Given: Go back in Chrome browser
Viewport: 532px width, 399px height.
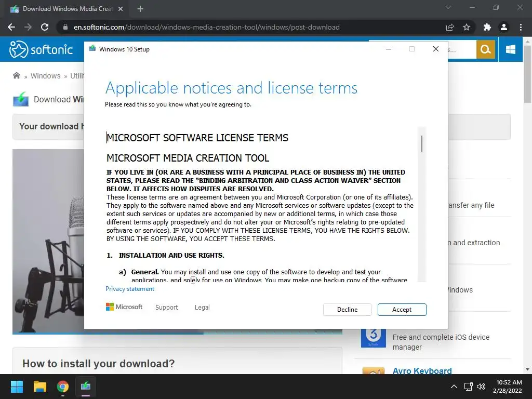Looking at the screenshot, I should tap(11, 27).
